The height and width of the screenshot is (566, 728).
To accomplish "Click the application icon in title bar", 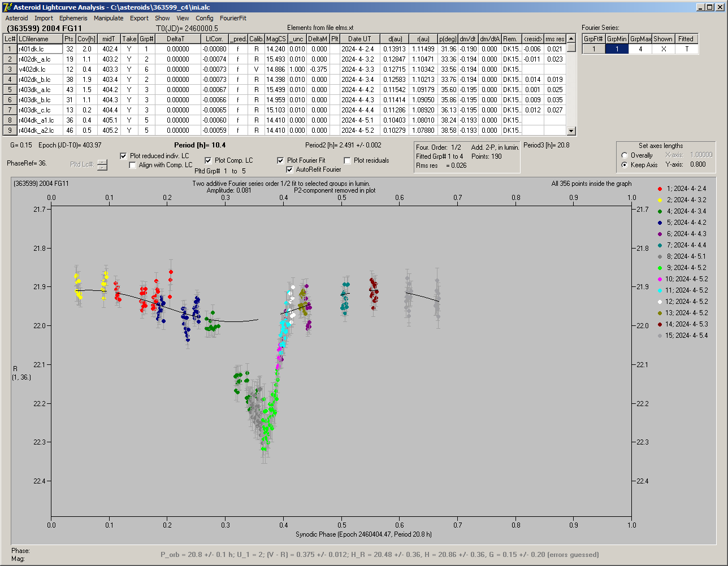I will [7, 7].
